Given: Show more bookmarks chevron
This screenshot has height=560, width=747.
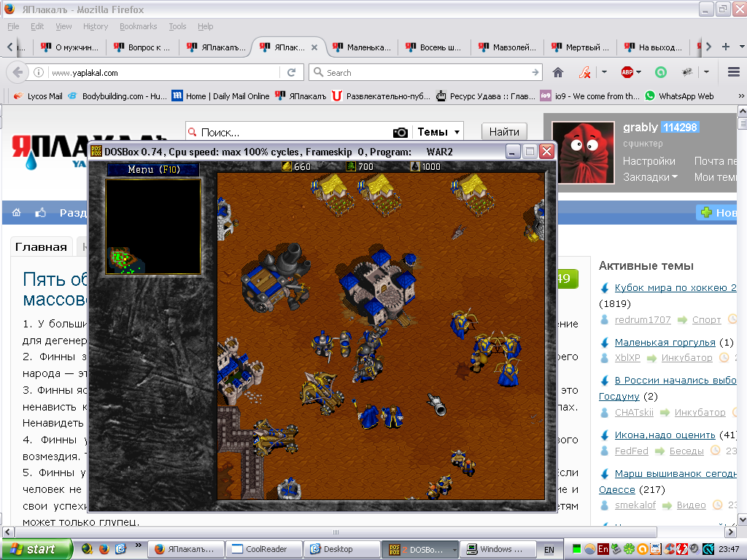Looking at the screenshot, I should 741,96.
